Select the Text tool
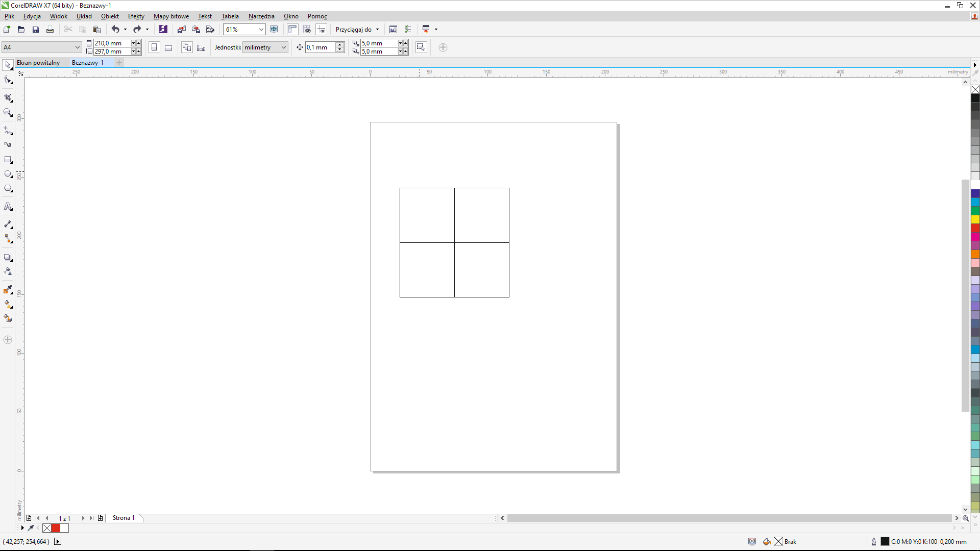This screenshot has width=980, height=551. (8, 207)
